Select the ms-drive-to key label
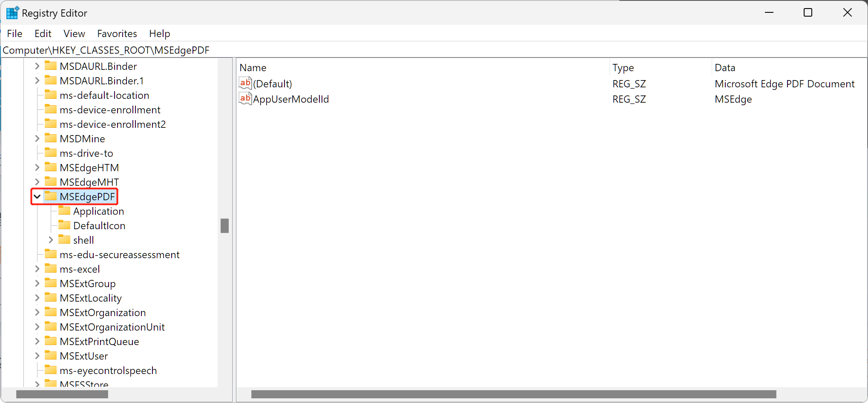This screenshot has width=868, height=403. 86,153
